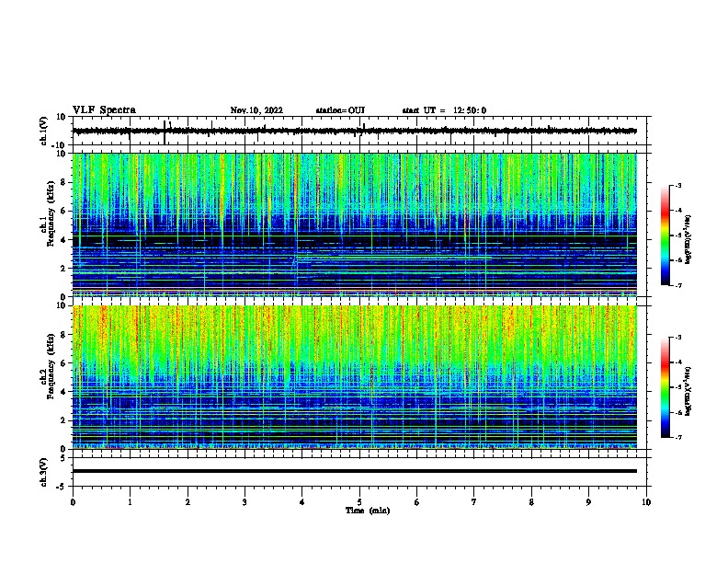Click ch.2 color bar unit label log(PSD)
728x563 pixels.
point(688,391)
